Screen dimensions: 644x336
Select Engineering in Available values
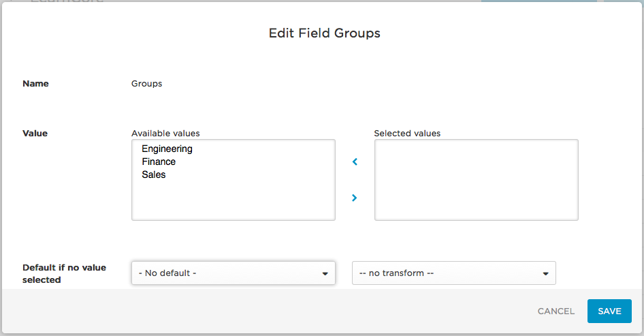click(167, 149)
